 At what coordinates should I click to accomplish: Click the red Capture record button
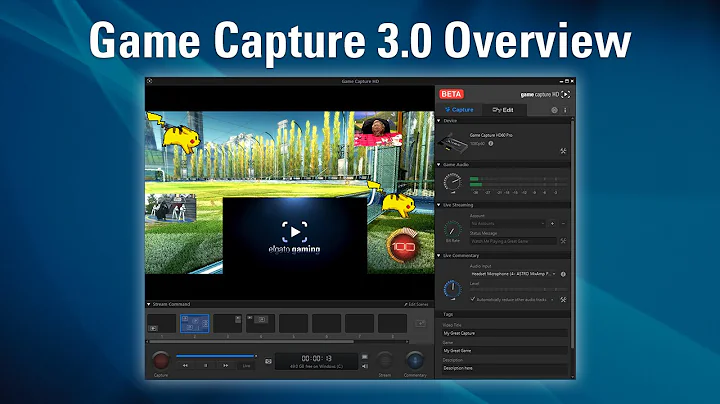(161, 360)
